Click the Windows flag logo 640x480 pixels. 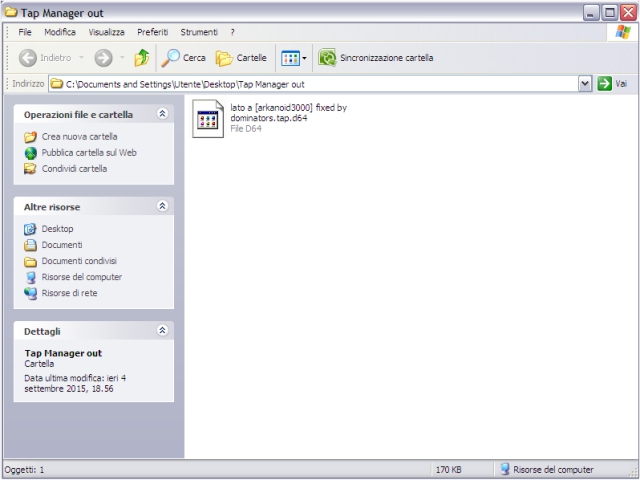(623, 32)
